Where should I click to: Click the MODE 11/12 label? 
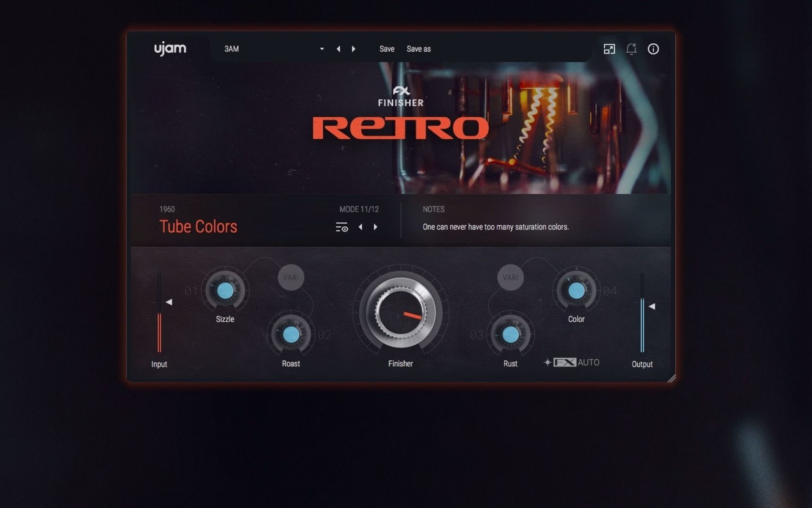click(359, 209)
